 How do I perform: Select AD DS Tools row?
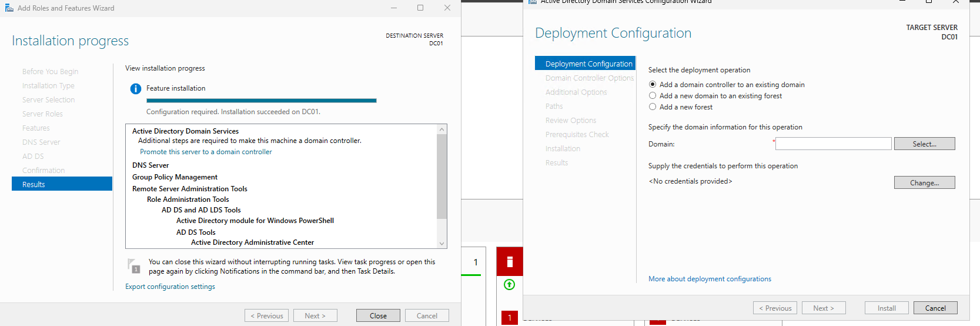(196, 232)
